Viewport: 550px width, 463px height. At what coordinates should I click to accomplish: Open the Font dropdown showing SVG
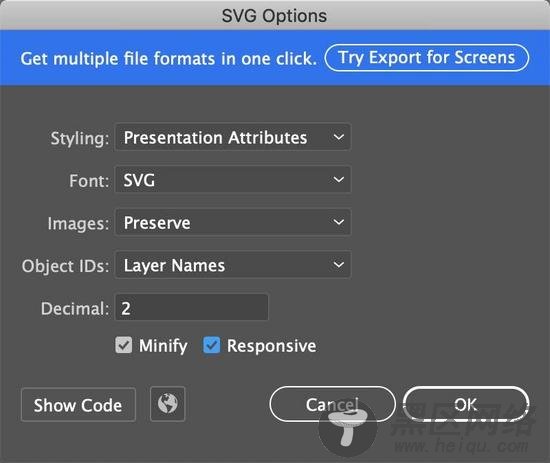click(233, 180)
